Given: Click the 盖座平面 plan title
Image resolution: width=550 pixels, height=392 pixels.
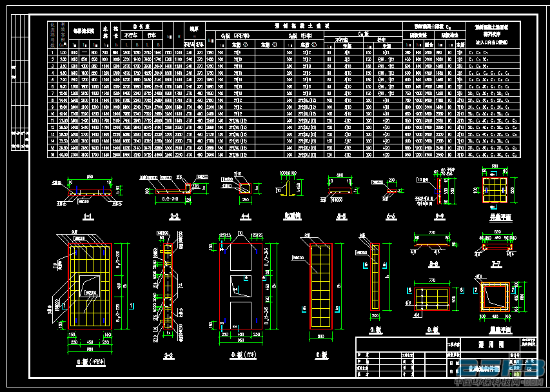Looking at the screenshot, I should click(500, 330).
